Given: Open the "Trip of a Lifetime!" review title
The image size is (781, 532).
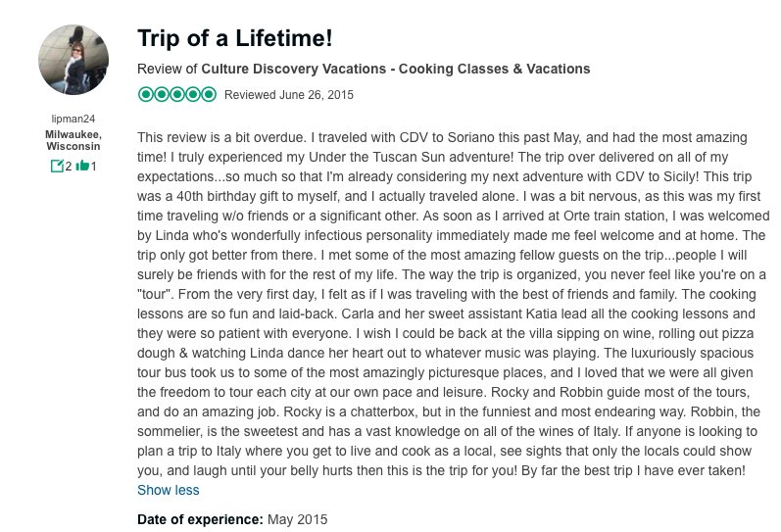Looking at the screenshot, I should tap(234, 38).
